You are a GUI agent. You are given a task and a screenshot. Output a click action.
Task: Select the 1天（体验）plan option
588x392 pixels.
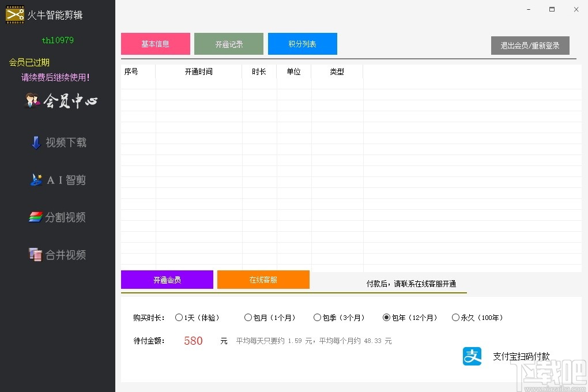(x=179, y=317)
